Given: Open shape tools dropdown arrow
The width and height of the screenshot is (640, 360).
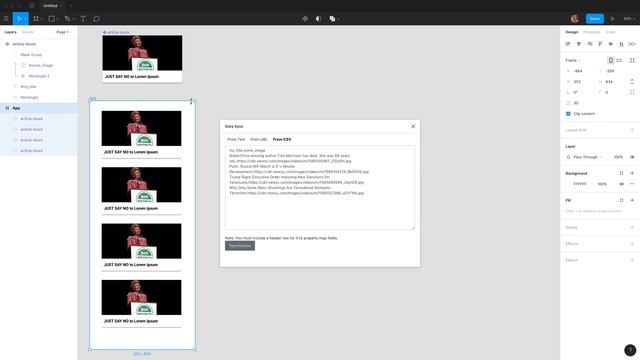Looking at the screenshot, I should [x=58, y=19].
